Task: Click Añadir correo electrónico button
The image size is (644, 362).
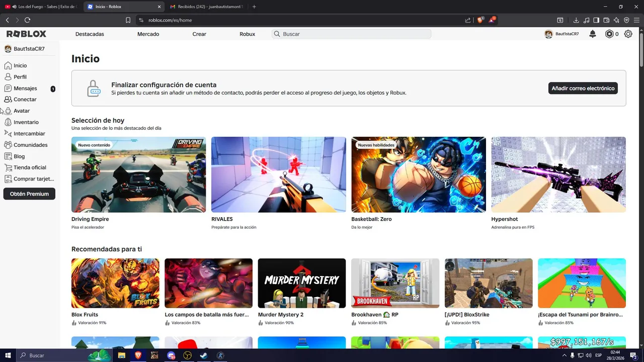Action: (x=583, y=88)
